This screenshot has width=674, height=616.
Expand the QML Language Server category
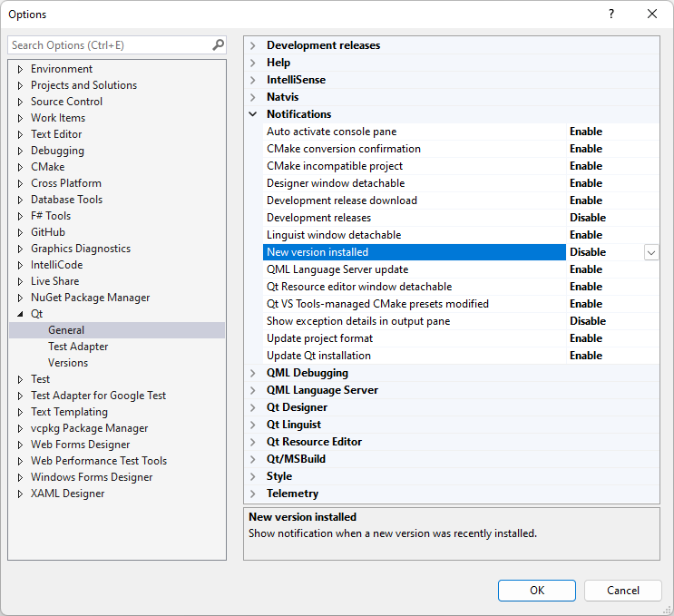pyautogui.click(x=253, y=390)
